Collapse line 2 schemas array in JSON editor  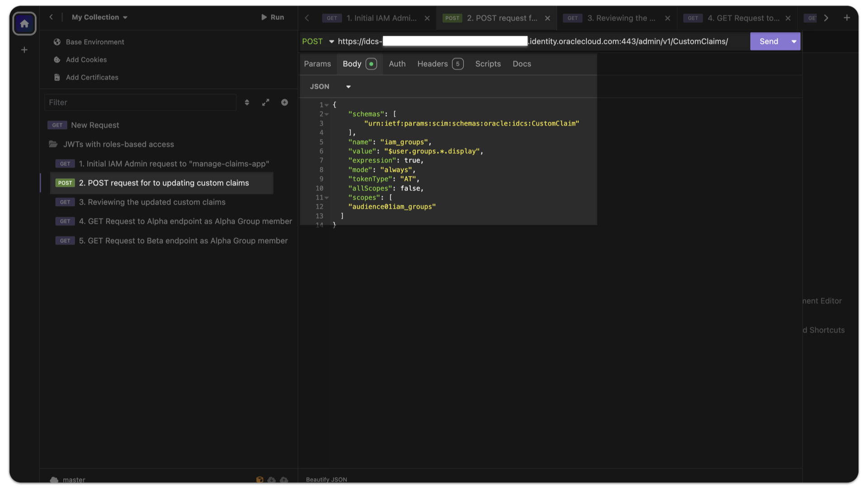coord(327,114)
